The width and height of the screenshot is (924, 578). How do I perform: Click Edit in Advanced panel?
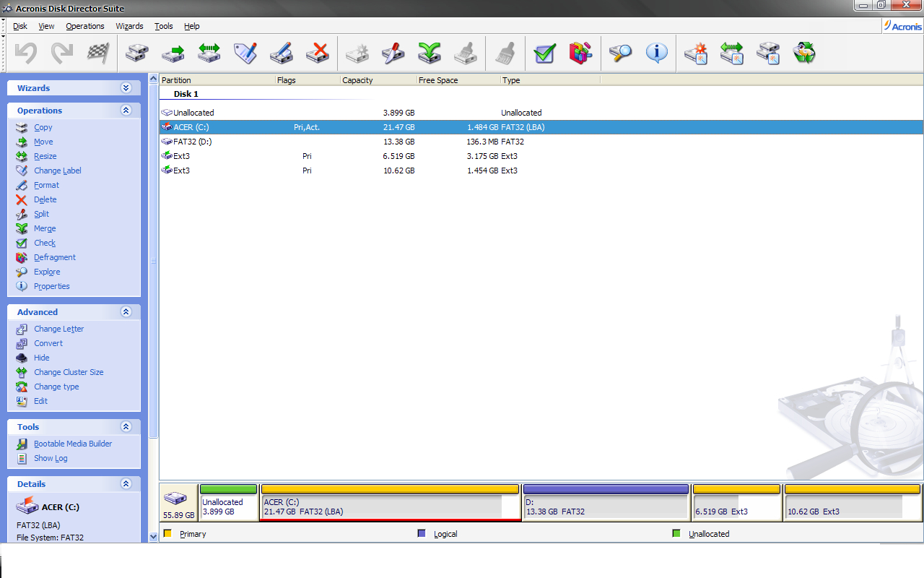click(x=40, y=401)
